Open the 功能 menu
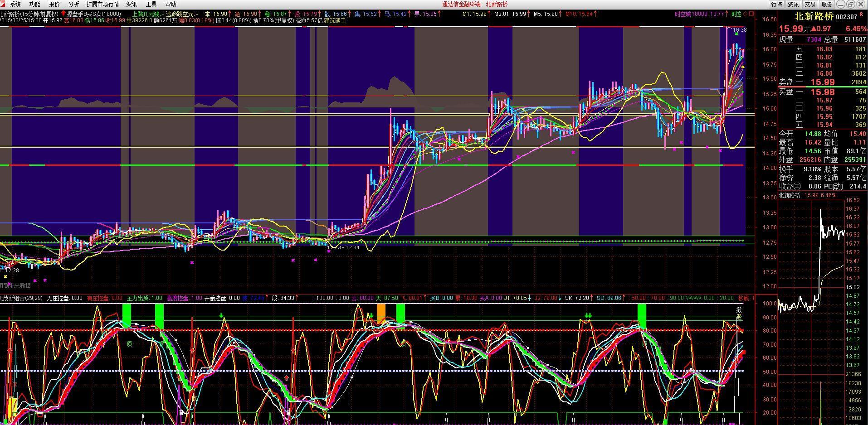 point(34,4)
